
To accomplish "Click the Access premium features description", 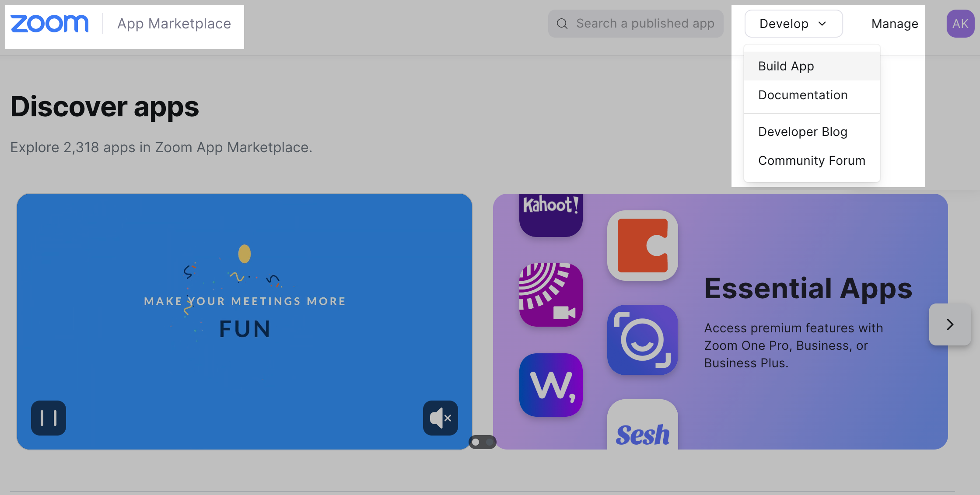I will click(793, 345).
